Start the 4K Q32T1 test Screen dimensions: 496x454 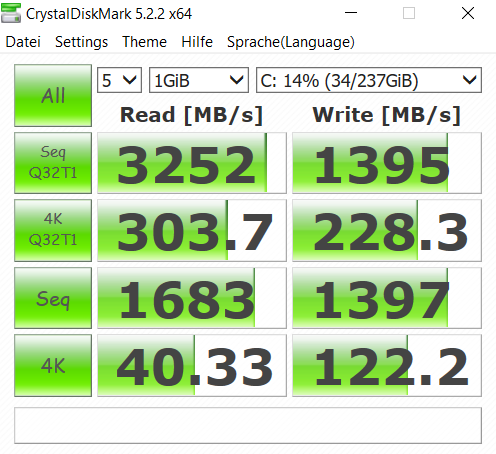click(x=53, y=230)
